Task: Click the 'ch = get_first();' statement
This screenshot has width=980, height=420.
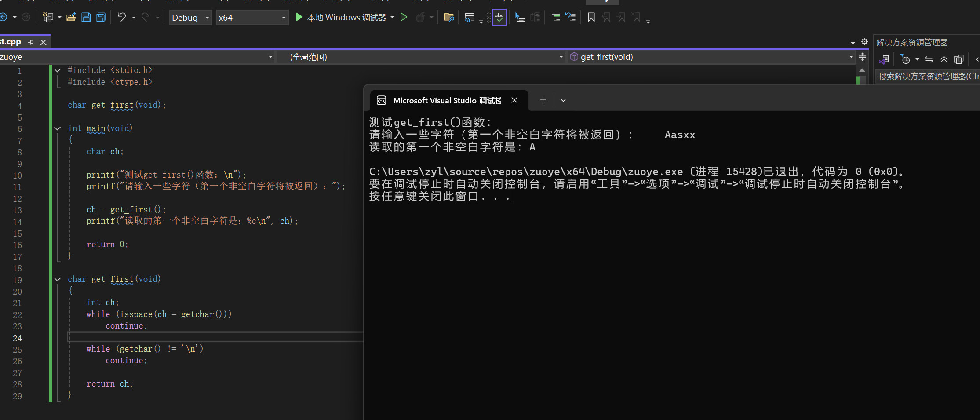Action: tap(126, 210)
